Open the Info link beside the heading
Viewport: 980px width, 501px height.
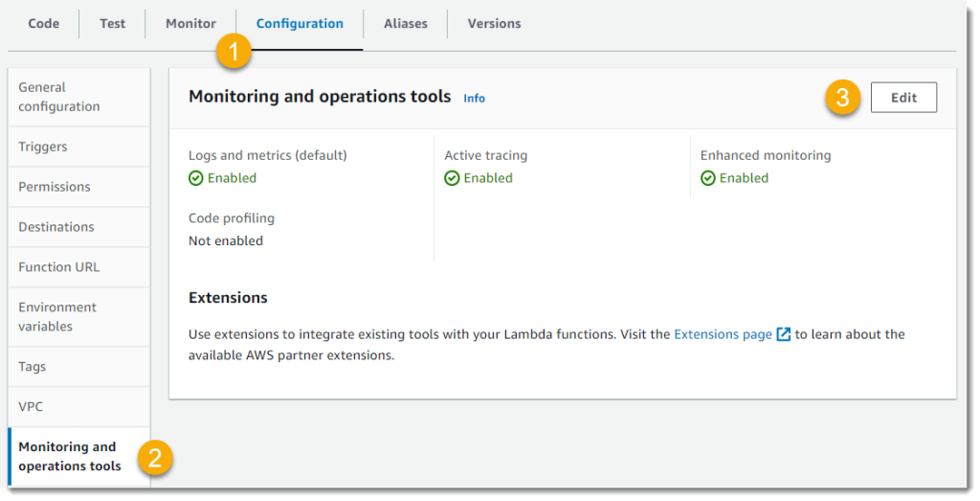pos(474,98)
